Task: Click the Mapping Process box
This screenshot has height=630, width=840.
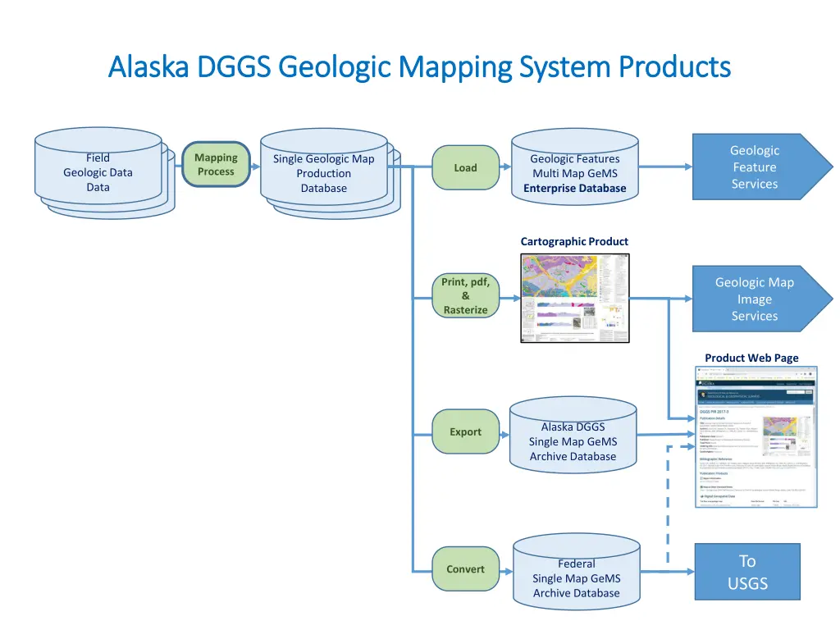Action: coord(216,165)
